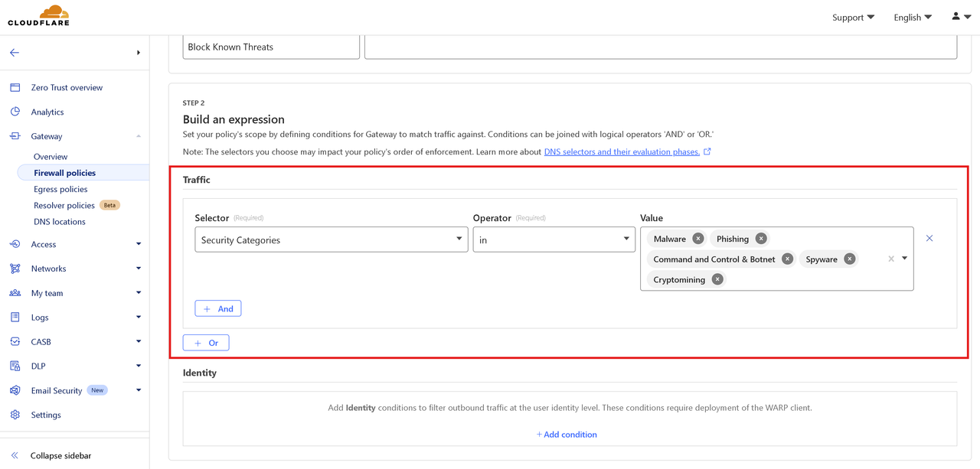Collapse the Gateway section arrow
The width and height of the screenshot is (980, 469).
point(139,136)
